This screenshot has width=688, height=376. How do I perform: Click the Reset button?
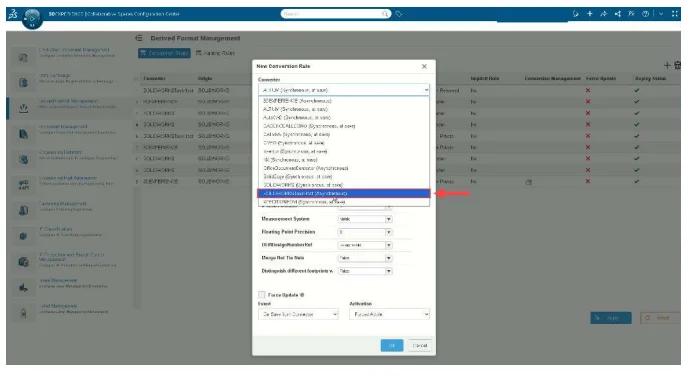click(x=659, y=318)
